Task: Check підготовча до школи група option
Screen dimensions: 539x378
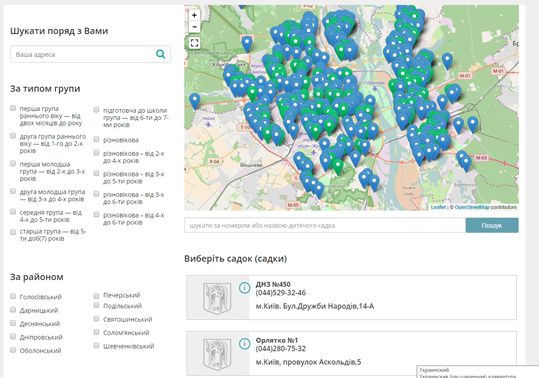Action: coord(96,110)
